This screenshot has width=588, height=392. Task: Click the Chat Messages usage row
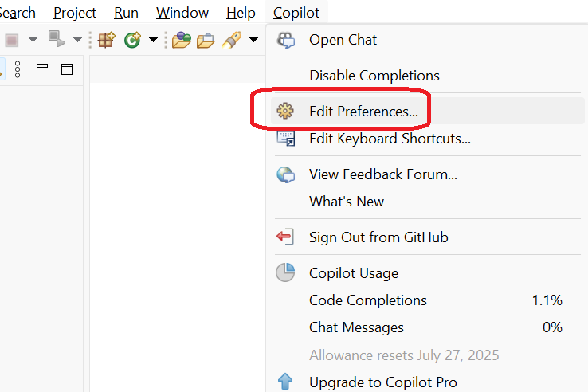point(428,327)
